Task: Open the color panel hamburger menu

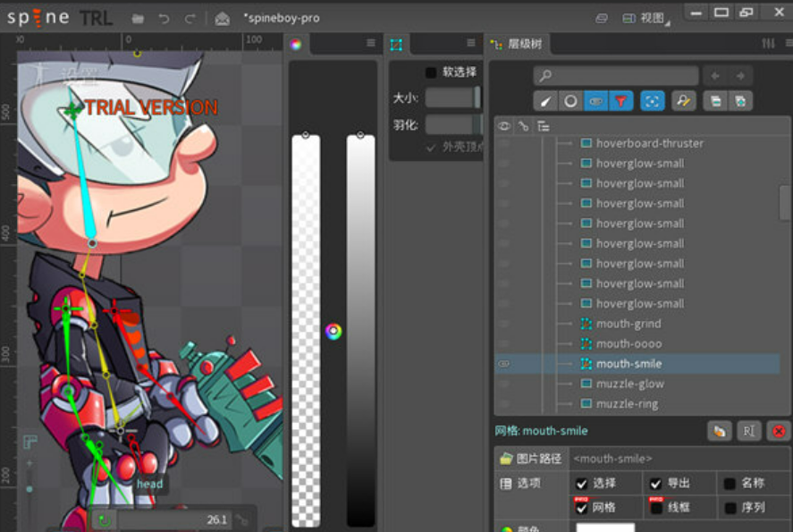Action: coord(371,43)
